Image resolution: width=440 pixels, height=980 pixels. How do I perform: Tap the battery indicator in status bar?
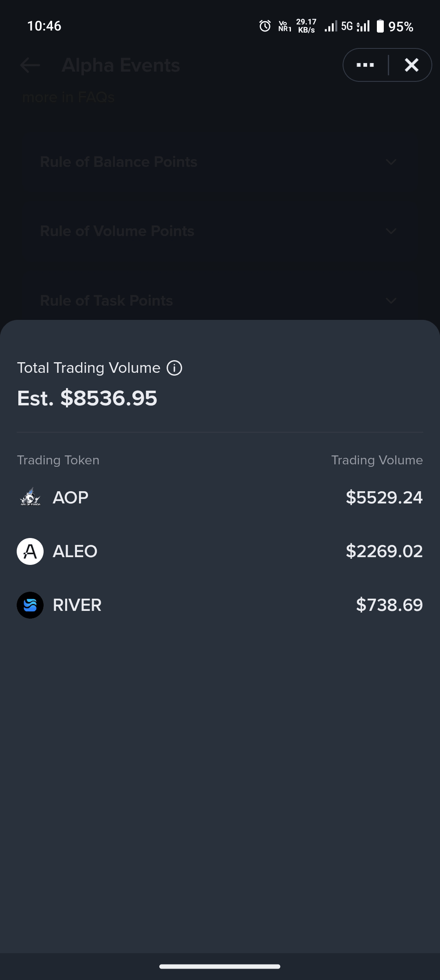tap(380, 26)
